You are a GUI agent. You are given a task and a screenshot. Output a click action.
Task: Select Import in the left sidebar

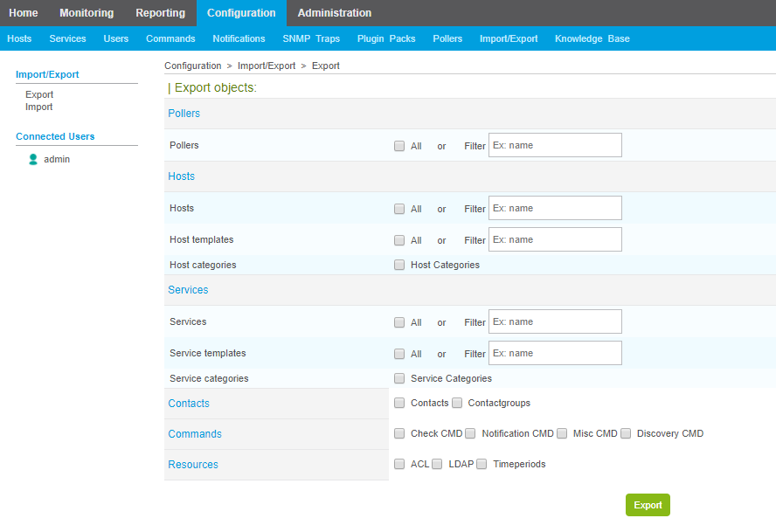point(38,107)
